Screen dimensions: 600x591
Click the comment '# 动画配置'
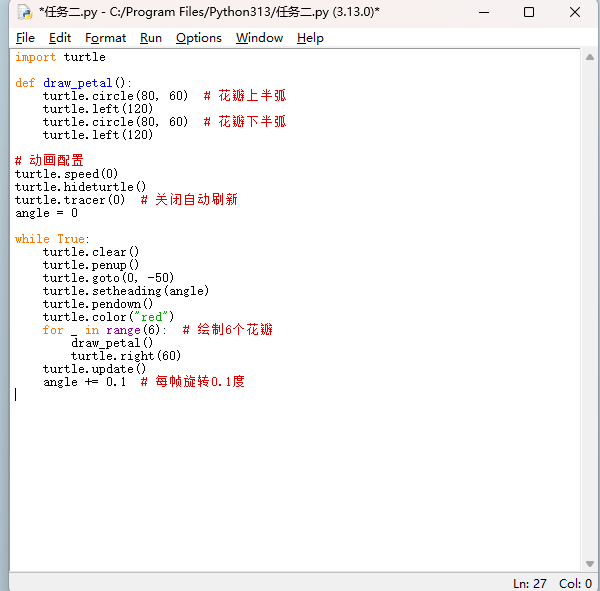[x=49, y=160]
